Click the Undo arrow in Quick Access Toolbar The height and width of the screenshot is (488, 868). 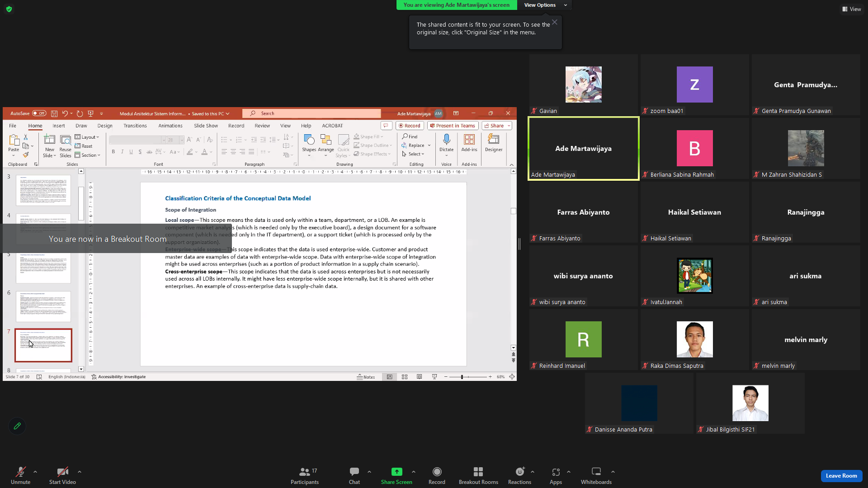65,114
